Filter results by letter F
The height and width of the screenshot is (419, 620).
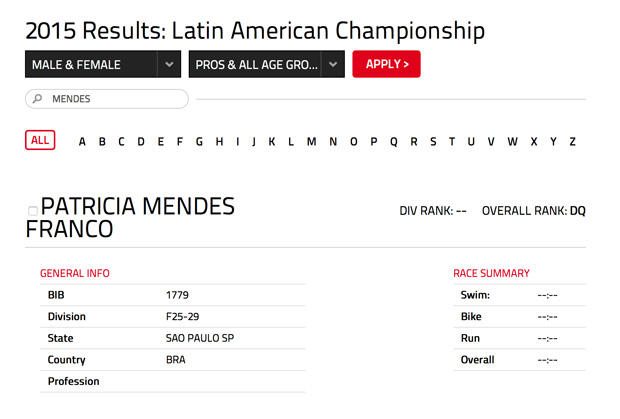(x=180, y=142)
